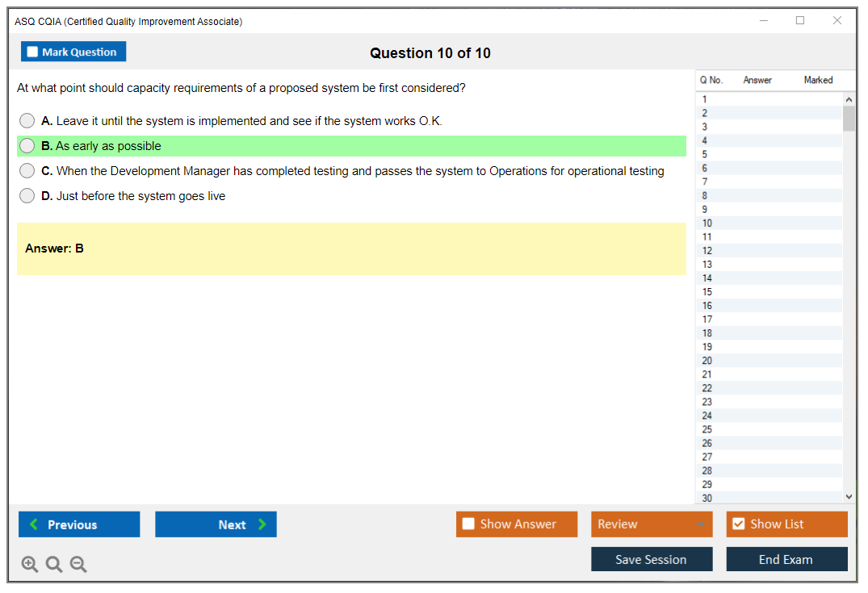Image resolution: width=868 pixels, height=593 pixels.
Task: Go to the Next question
Action: pos(216,524)
